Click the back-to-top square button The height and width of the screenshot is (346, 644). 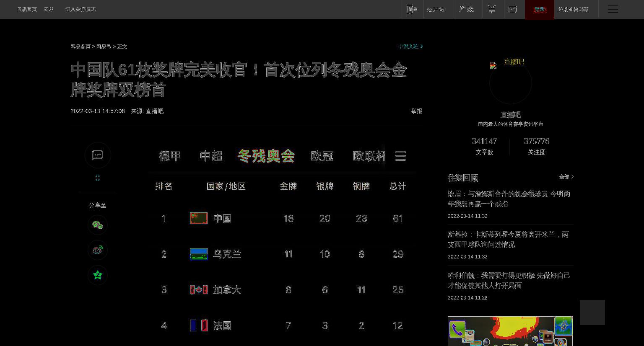[x=592, y=312]
